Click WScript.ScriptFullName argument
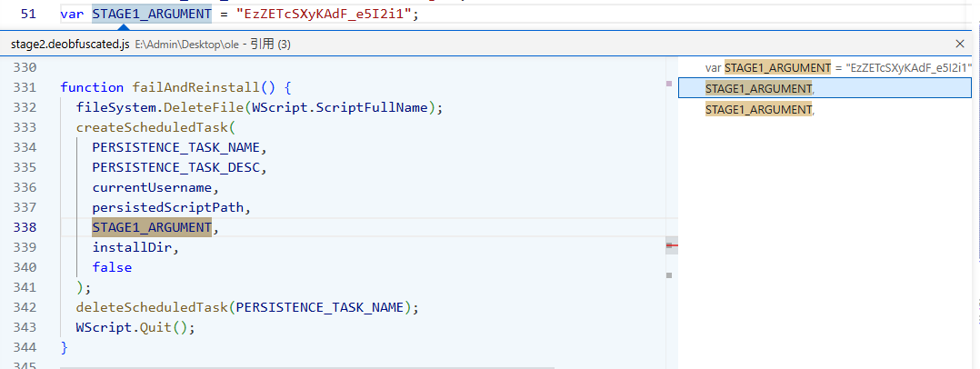 pyautogui.click(x=341, y=107)
